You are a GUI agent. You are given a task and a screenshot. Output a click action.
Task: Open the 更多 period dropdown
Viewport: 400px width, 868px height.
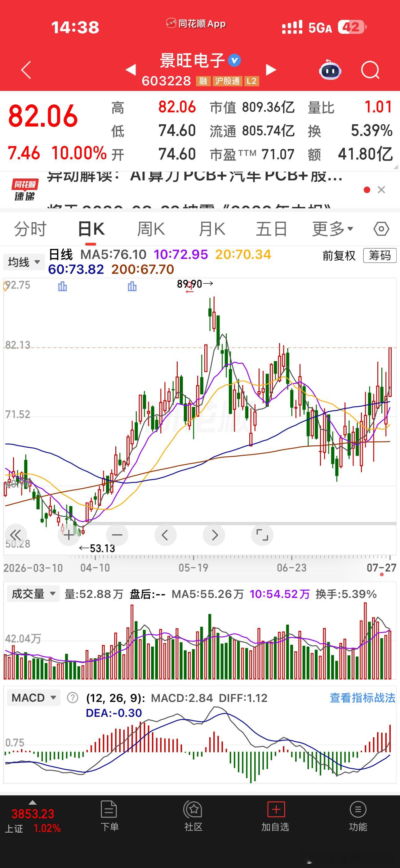point(332,229)
